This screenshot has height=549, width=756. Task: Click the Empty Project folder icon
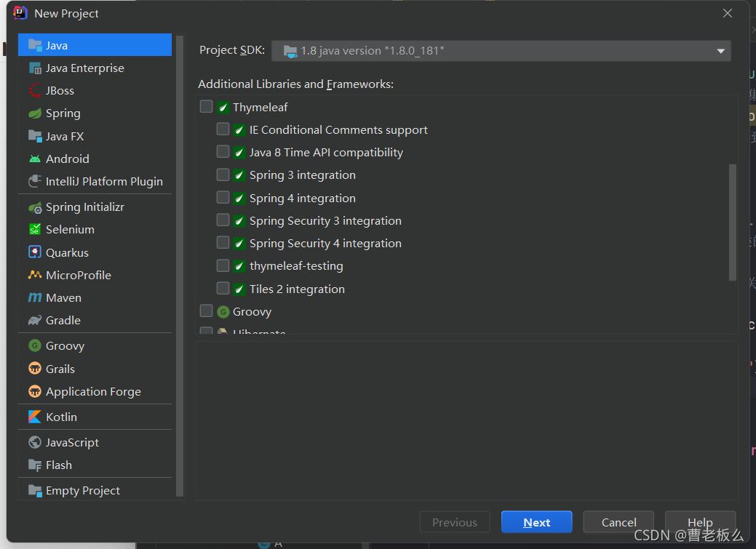(35, 491)
